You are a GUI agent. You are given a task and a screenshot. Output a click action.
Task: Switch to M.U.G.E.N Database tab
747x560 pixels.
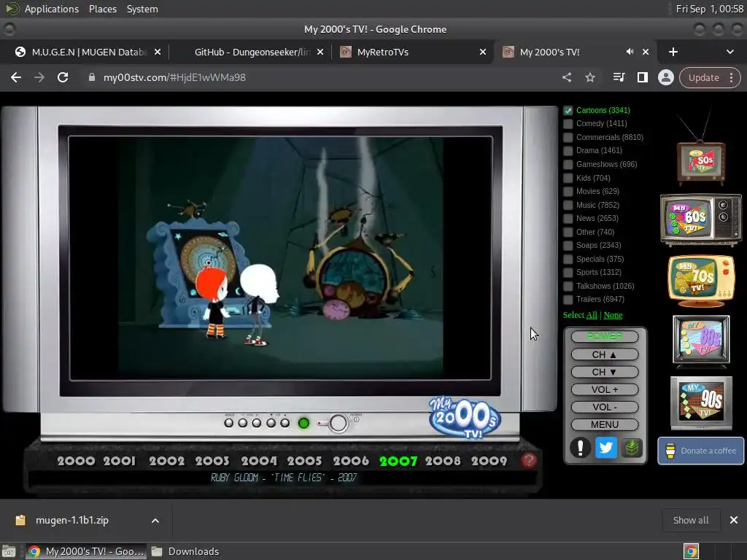[x=89, y=52]
